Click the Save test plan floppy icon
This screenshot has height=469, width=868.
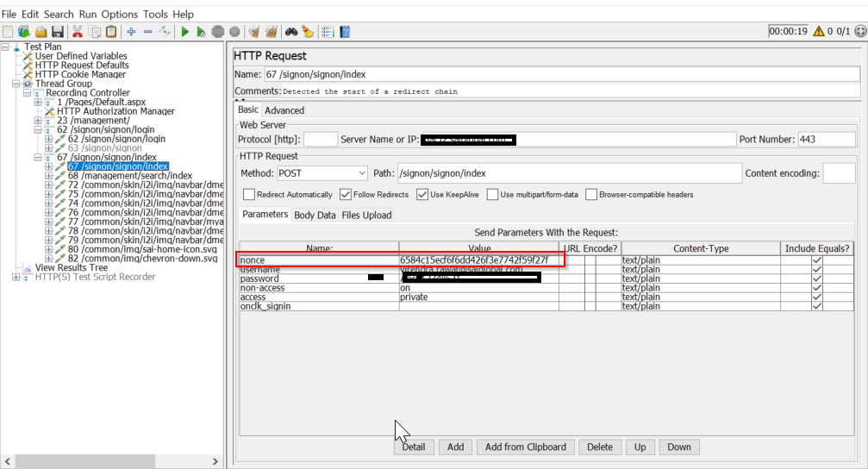pyautogui.click(x=57, y=32)
